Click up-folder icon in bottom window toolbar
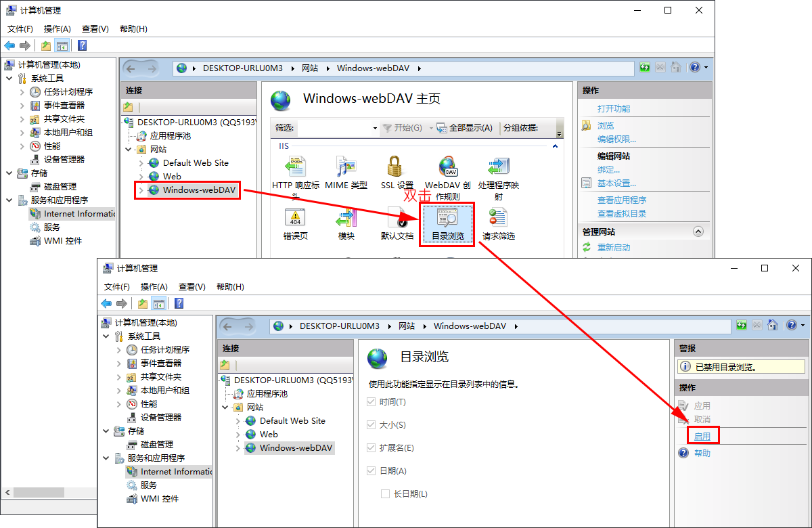The height and width of the screenshot is (528, 812). tap(143, 303)
